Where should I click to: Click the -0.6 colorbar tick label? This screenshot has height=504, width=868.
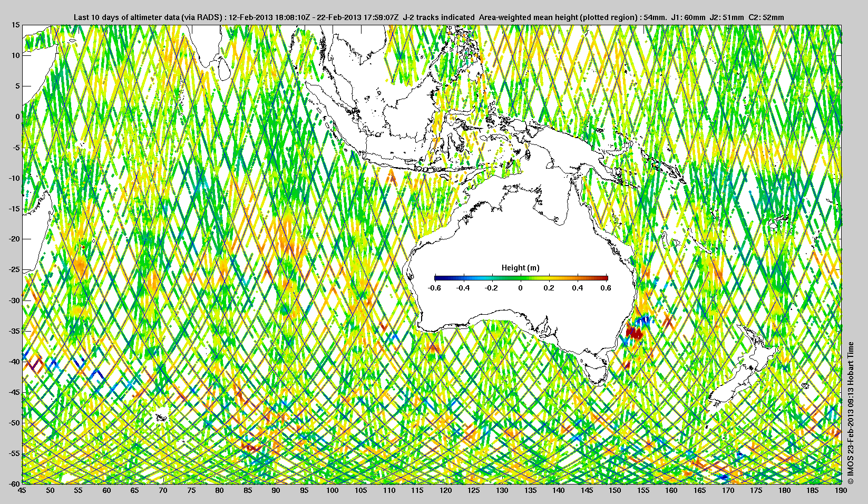[434, 288]
